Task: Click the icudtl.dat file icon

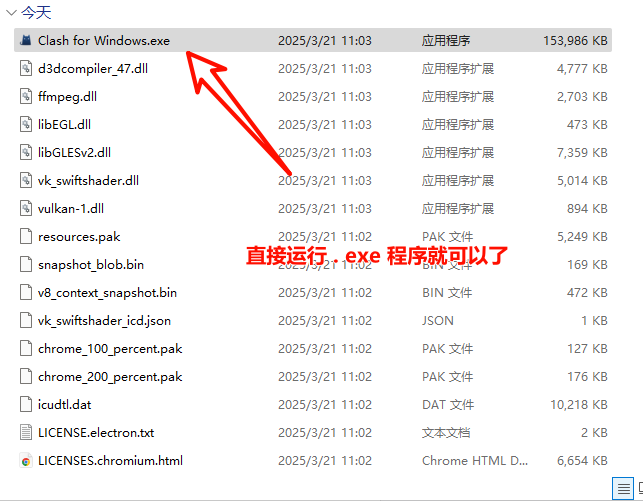Action: [27, 405]
